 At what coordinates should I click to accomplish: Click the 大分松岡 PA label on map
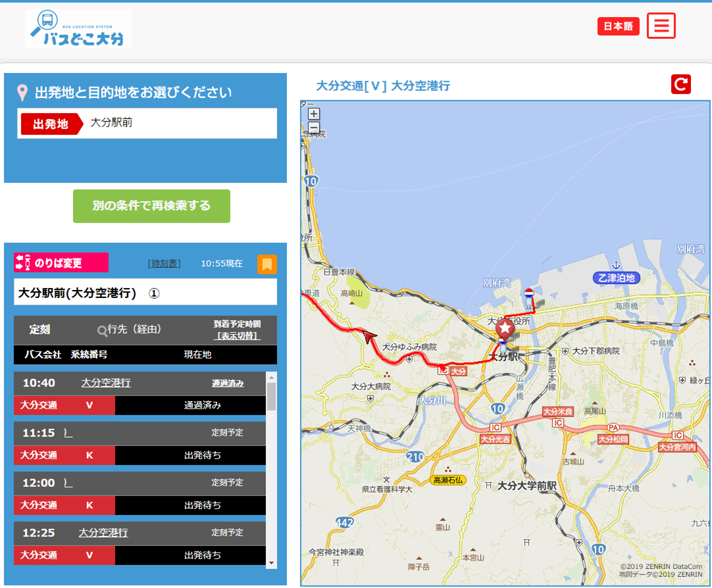click(x=613, y=439)
